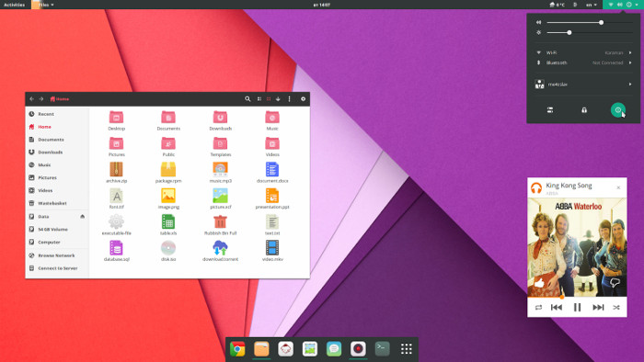Image resolution: width=644 pixels, height=362 pixels.
Task: Switch Files to list view
Action: (259, 99)
